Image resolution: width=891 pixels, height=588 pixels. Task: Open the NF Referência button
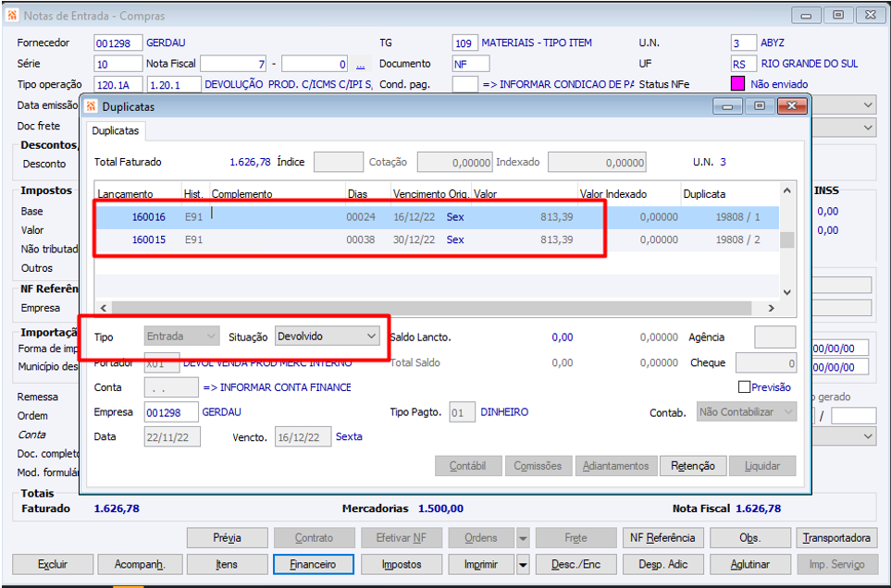(662, 538)
